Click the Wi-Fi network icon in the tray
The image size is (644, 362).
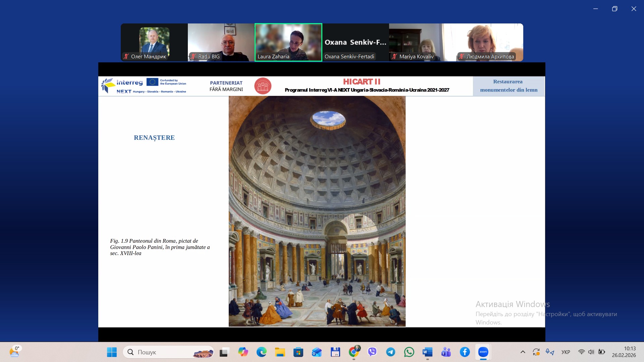[581, 352]
